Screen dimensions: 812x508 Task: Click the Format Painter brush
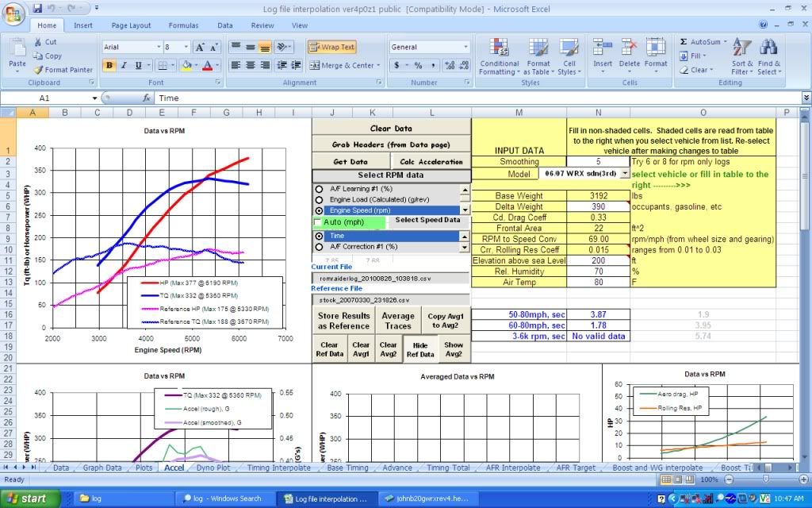[40, 70]
